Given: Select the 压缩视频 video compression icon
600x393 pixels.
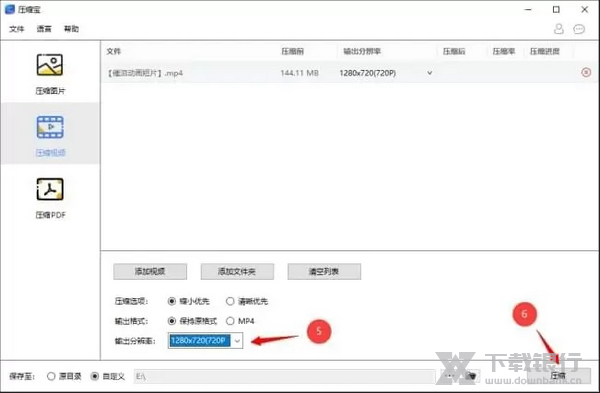Looking at the screenshot, I should coord(50,127).
